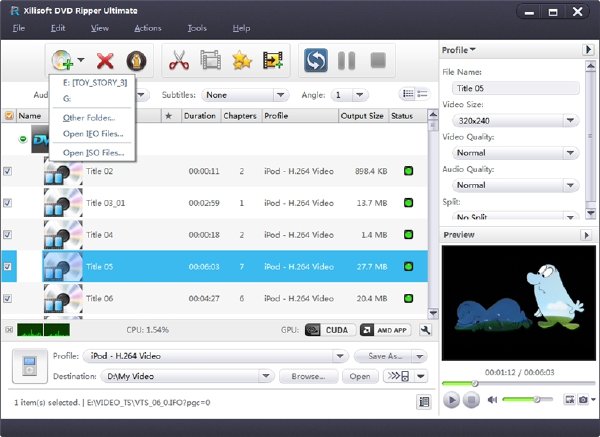
Task: Remove item with red X icon
Action: point(105,60)
